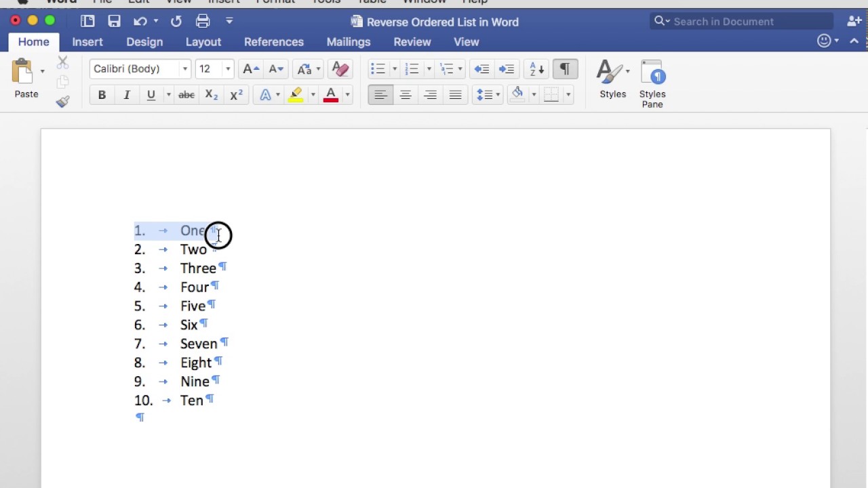The image size is (868, 488).
Task: Click the word Three in the list
Action: pyautogui.click(x=198, y=268)
